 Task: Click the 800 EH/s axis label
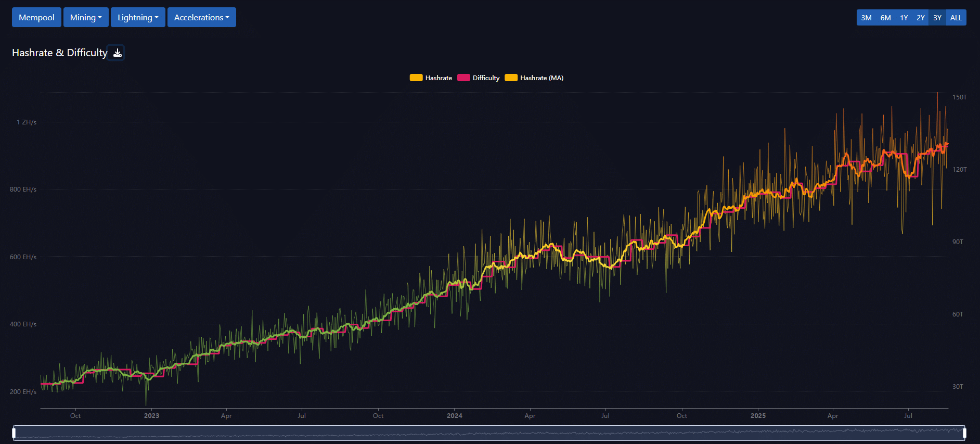23,189
